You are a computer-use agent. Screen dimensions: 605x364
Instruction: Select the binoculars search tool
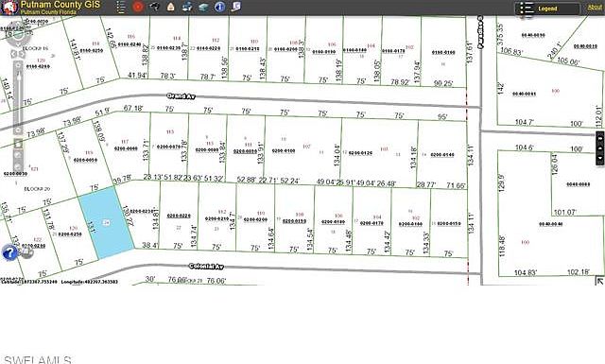(x=154, y=7)
